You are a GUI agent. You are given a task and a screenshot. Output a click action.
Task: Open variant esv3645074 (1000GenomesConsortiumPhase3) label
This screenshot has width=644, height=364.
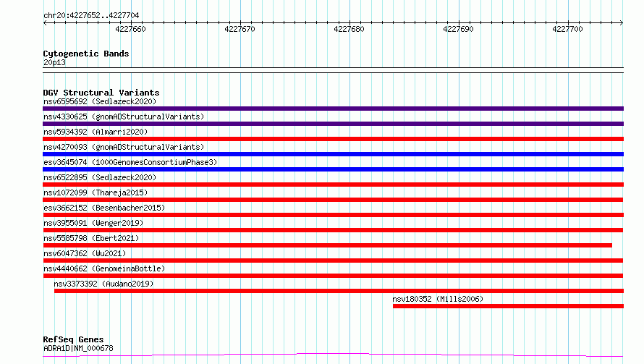click(130, 162)
